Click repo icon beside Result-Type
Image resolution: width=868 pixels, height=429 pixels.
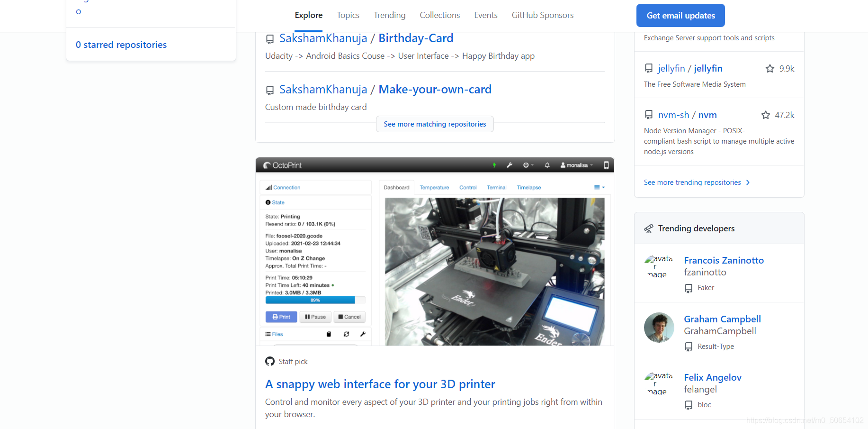coord(689,347)
